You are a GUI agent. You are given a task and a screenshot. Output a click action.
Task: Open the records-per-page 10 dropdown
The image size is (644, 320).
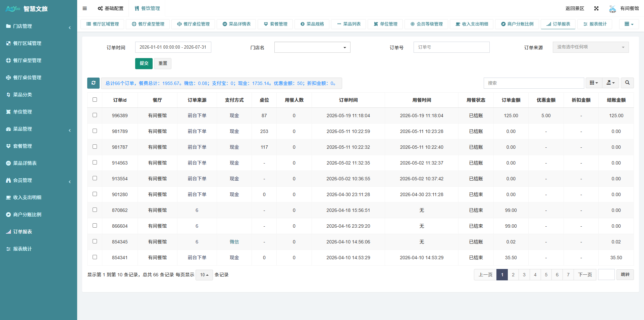point(204,275)
